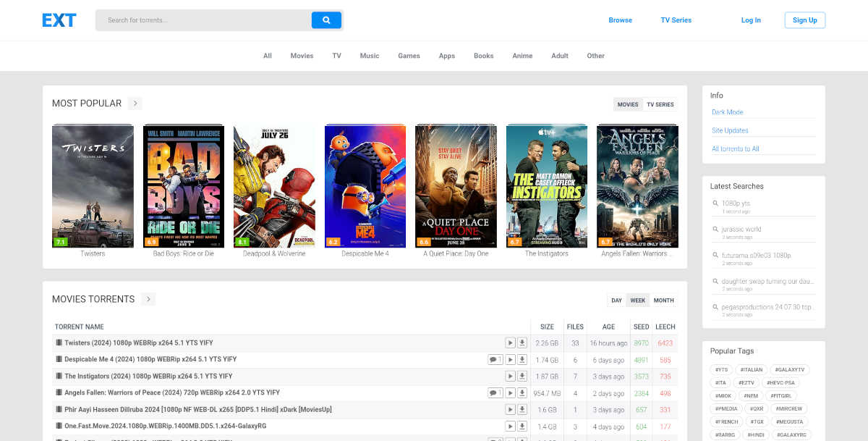Open comments on Despicable Me 4 torrent
Screen dimensions: 868x441
tap(495, 360)
